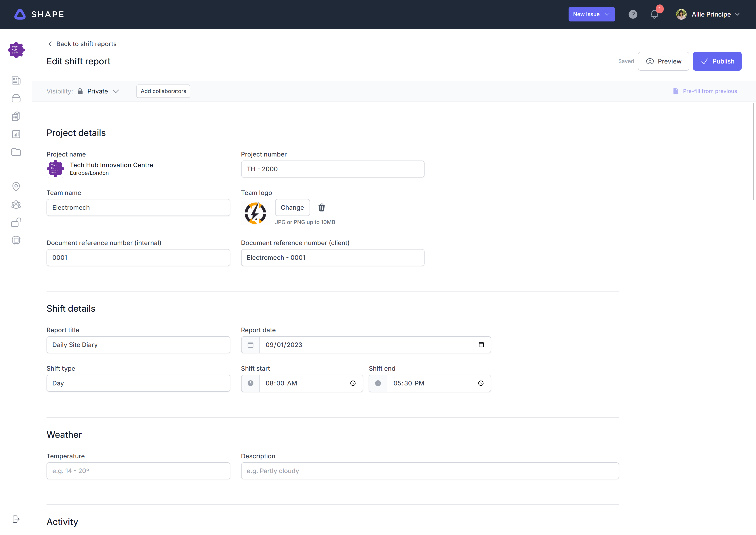The image size is (756, 535).
Task: Select the team members icon in sidebar
Action: click(16, 204)
